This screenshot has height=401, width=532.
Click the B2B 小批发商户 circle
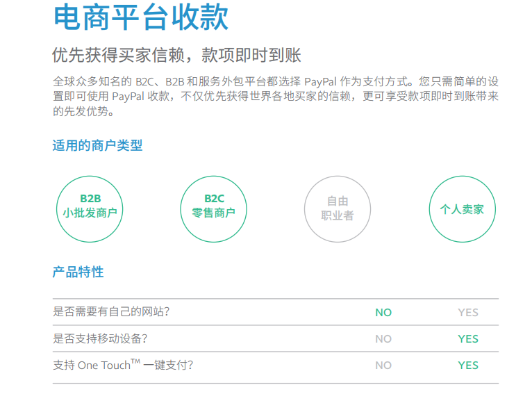(x=90, y=208)
